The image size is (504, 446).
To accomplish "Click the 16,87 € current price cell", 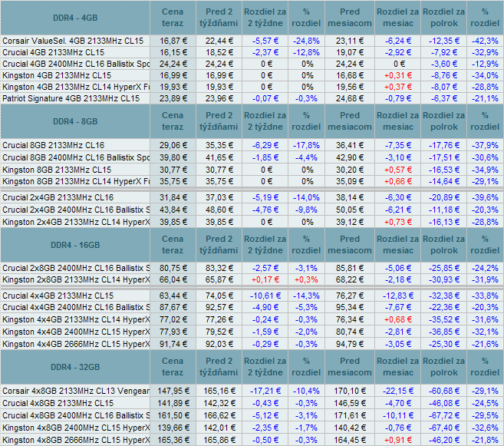I will pos(173,41).
